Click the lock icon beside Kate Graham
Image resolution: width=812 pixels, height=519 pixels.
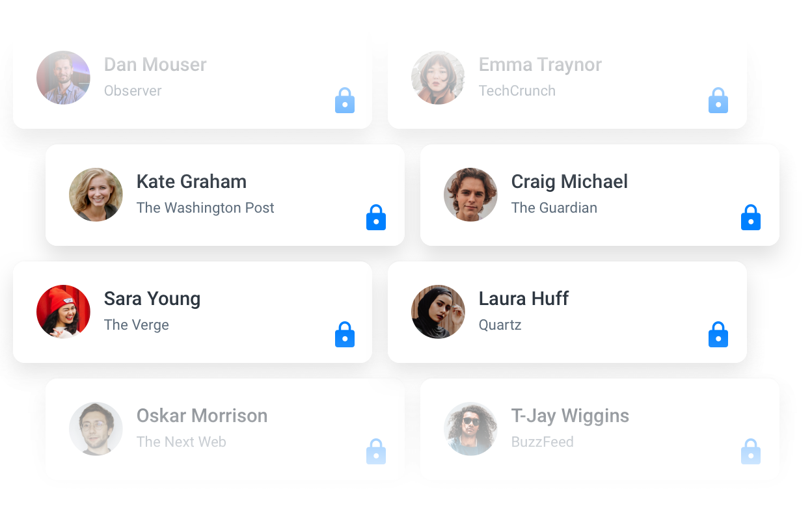[x=376, y=218]
